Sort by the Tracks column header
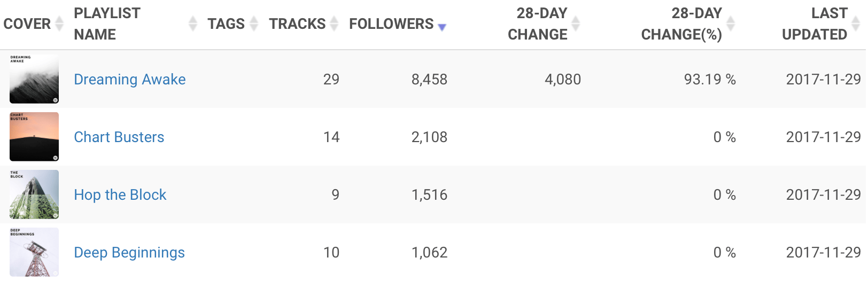Image resolution: width=868 pixels, height=281 pixels. point(297,24)
